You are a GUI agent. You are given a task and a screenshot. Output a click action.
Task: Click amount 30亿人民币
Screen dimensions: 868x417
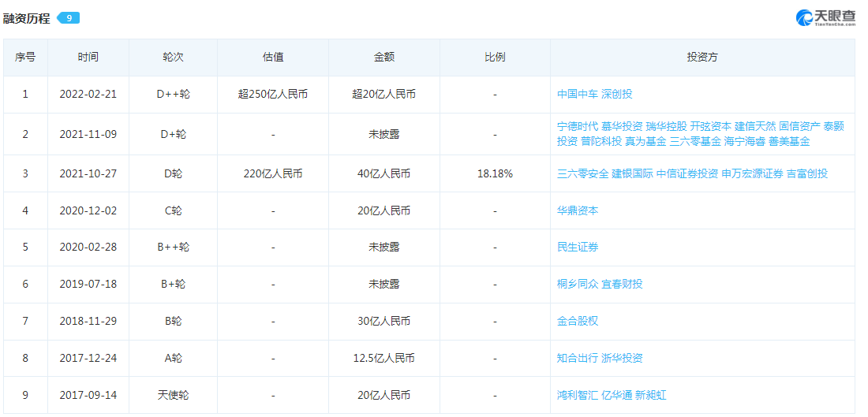[x=384, y=322]
